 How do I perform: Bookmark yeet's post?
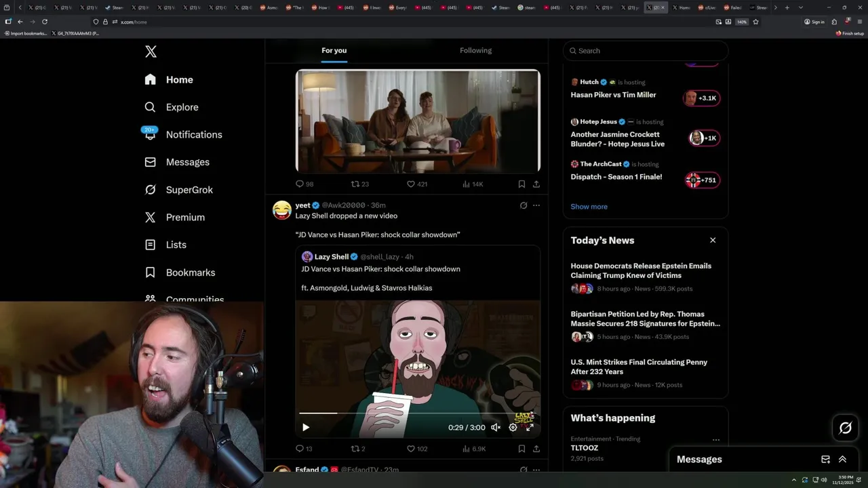(x=521, y=449)
